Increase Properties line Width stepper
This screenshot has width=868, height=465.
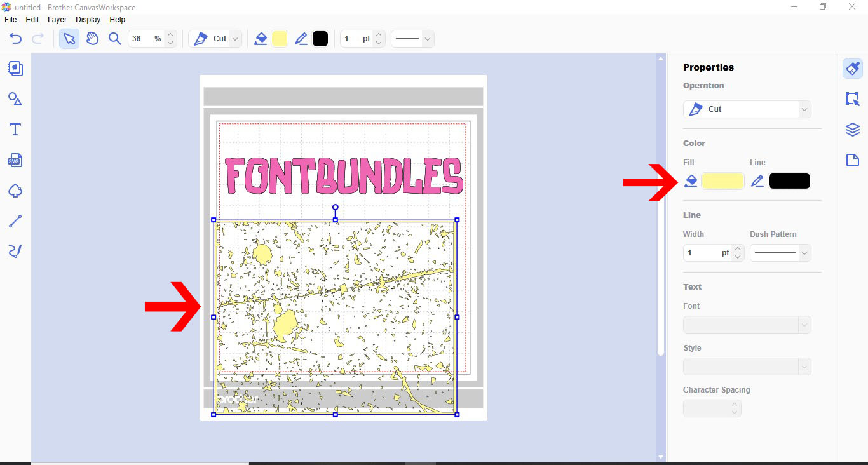tap(737, 249)
